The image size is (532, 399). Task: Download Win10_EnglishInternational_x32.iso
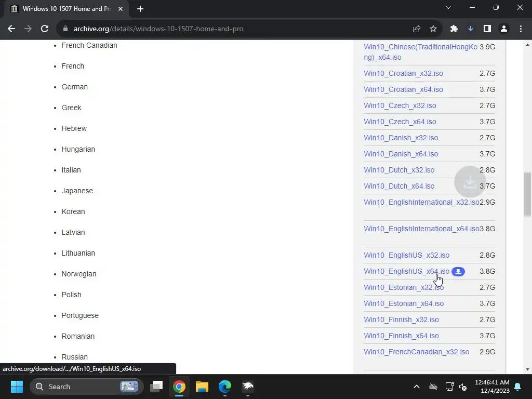[422, 202]
